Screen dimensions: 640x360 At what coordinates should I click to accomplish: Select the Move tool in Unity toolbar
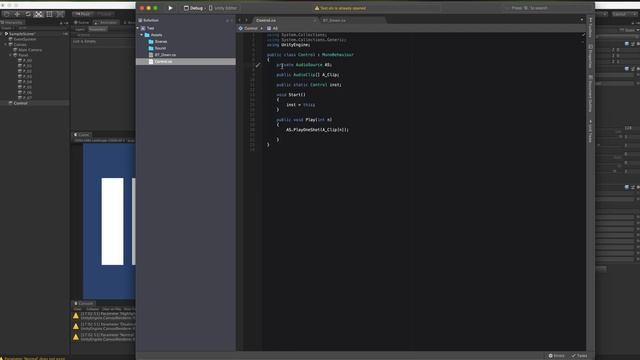coord(17,14)
